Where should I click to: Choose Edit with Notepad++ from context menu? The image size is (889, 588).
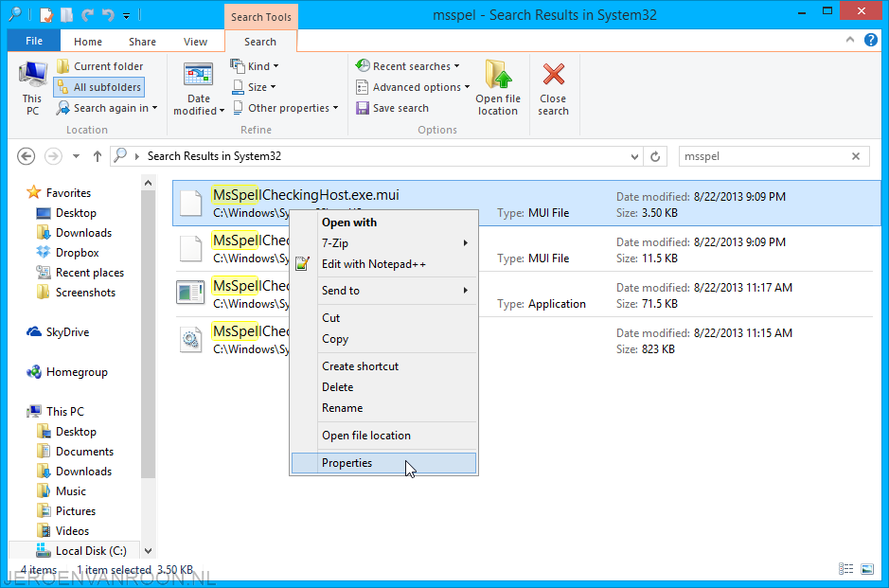click(x=383, y=264)
